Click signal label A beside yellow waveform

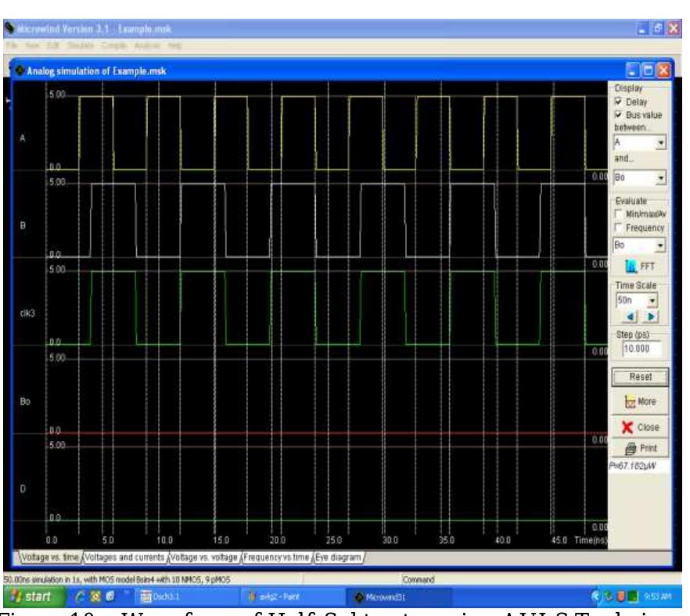coord(23,138)
